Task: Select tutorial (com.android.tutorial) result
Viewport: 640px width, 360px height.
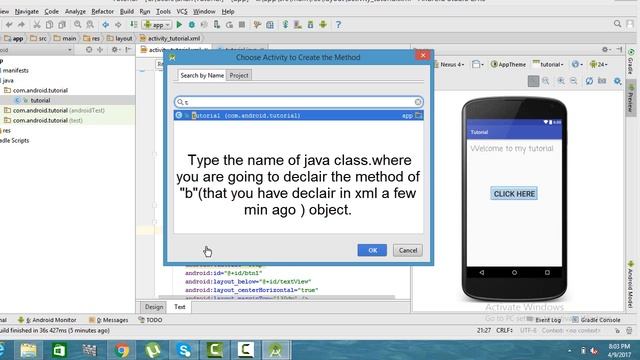Action: tap(298, 116)
